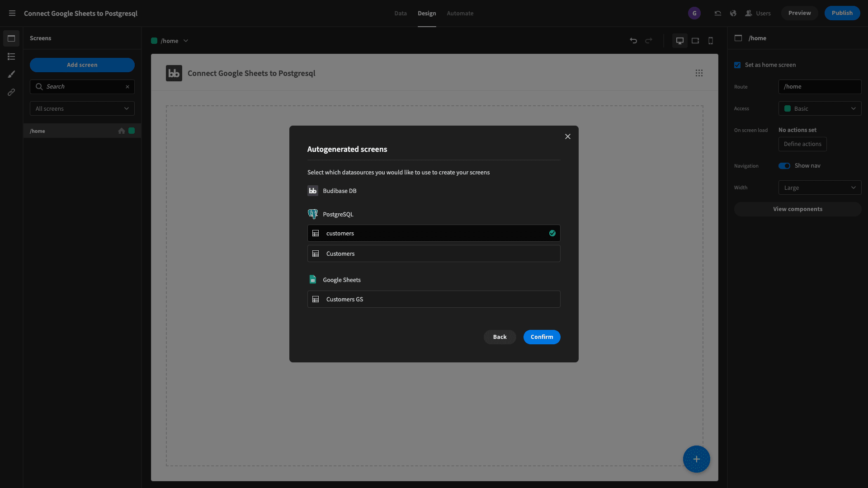Go Back in the autogenerated screens dialog

500,337
